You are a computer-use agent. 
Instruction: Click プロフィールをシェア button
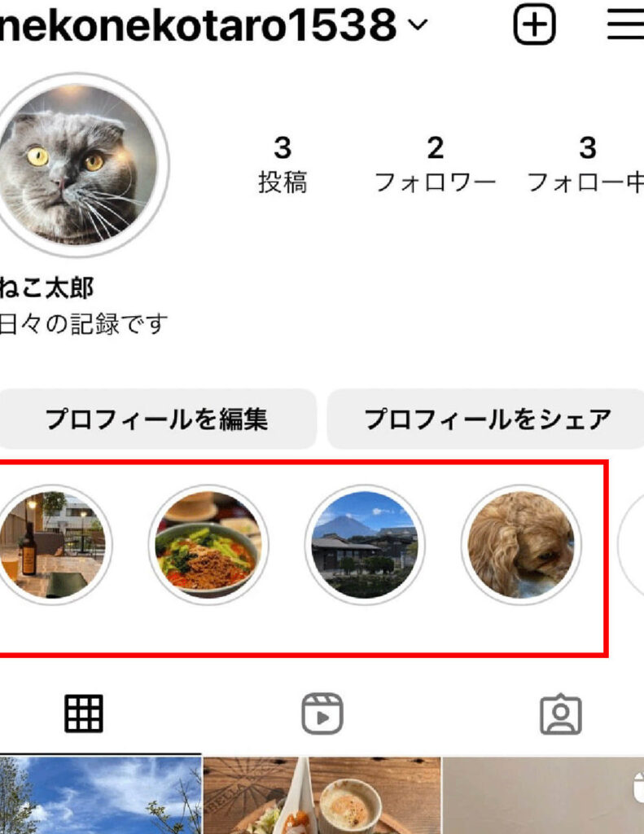(485, 419)
